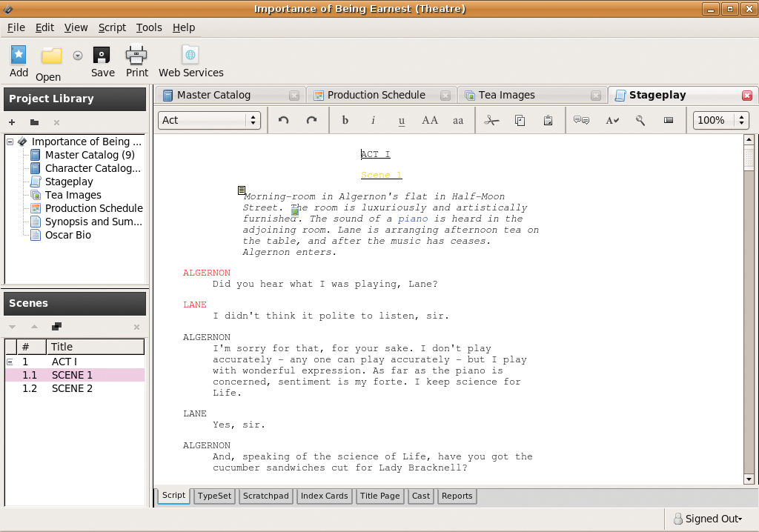Screen dimensions: 759x532
Task: Convert text to uppercase with AA
Action: (430, 120)
